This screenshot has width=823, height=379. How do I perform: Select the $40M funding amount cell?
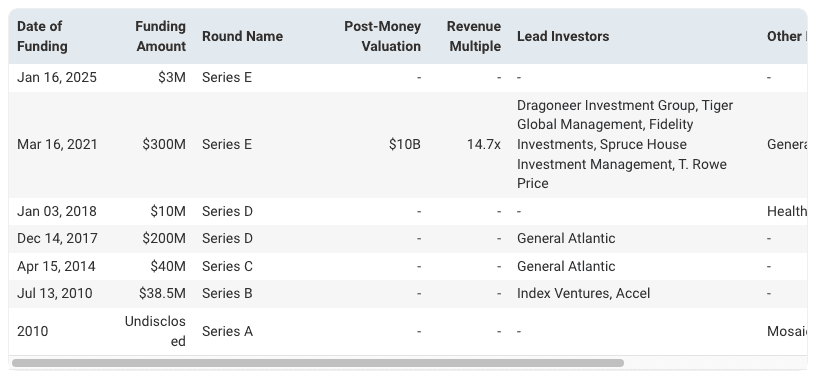click(168, 267)
